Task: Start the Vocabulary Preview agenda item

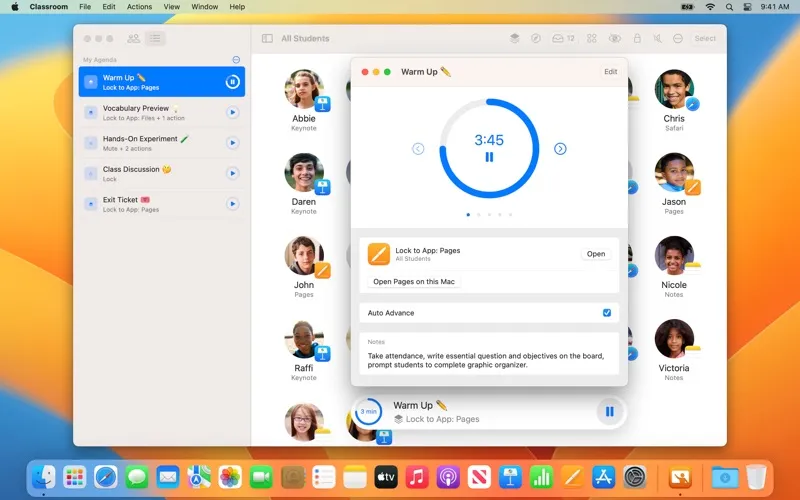Action: click(232, 112)
